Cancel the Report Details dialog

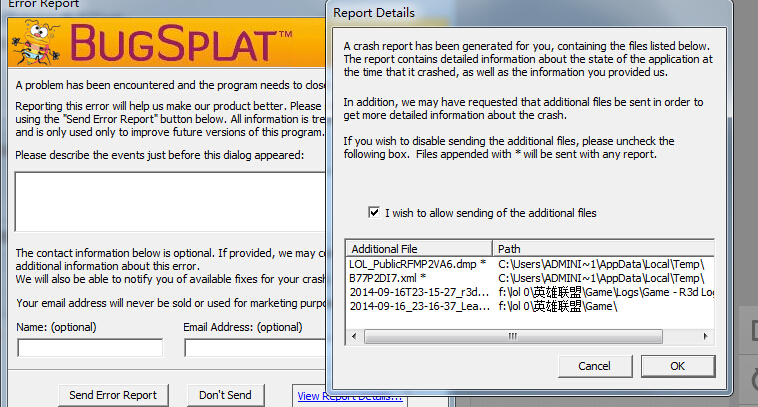[595, 366]
